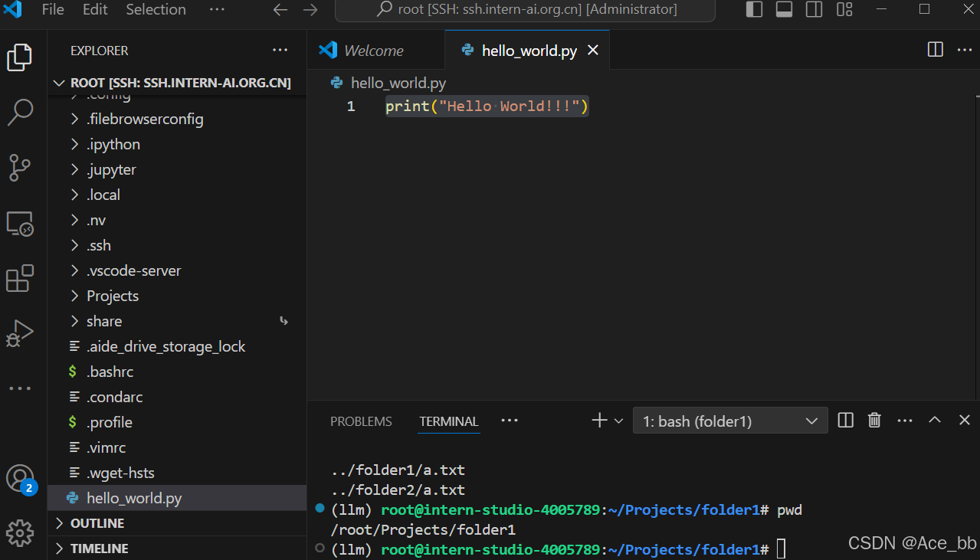Switch to the PROBLEMS panel tab
Screen dimensions: 980x560
click(361, 421)
